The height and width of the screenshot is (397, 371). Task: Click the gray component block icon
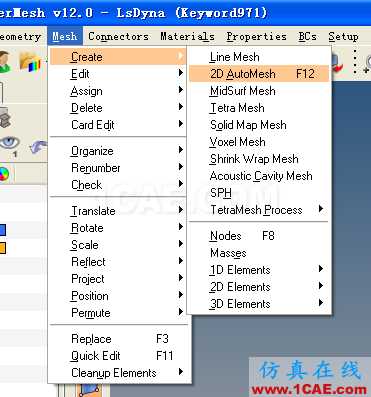point(5,117)
